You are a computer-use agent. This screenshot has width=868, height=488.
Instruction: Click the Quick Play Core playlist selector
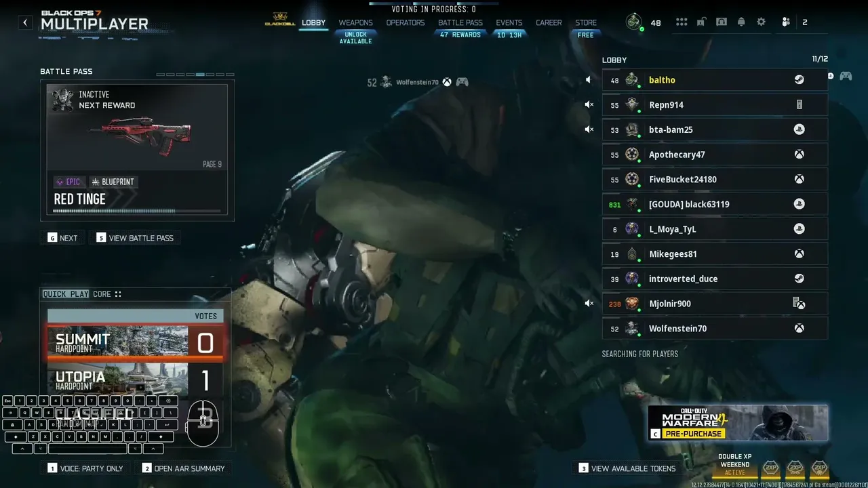click(82, 294)
